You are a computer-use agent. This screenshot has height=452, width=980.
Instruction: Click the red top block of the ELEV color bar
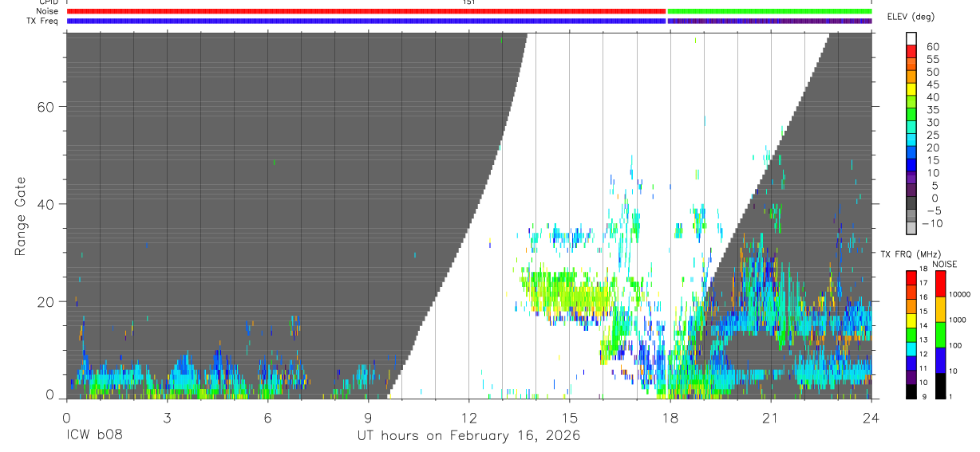[x=911, y=52]
